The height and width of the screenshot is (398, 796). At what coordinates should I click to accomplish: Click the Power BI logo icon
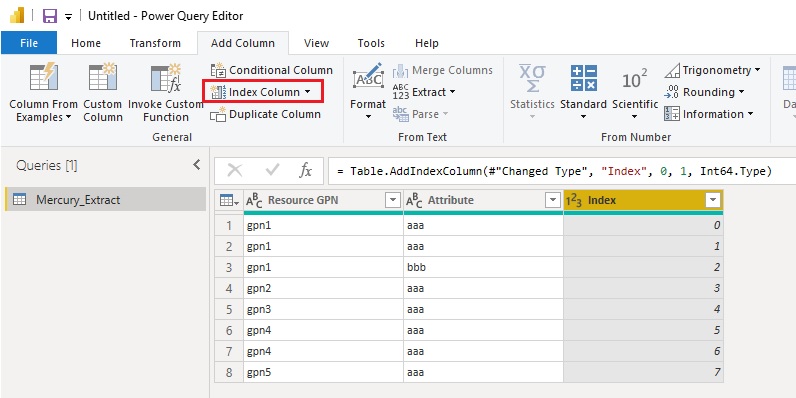click(17, 15)
